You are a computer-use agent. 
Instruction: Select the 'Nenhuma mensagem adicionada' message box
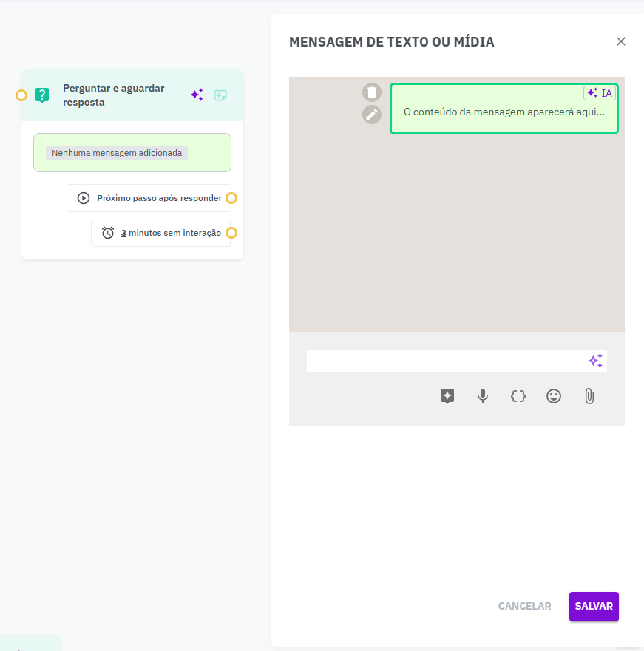tap(132, 153)
